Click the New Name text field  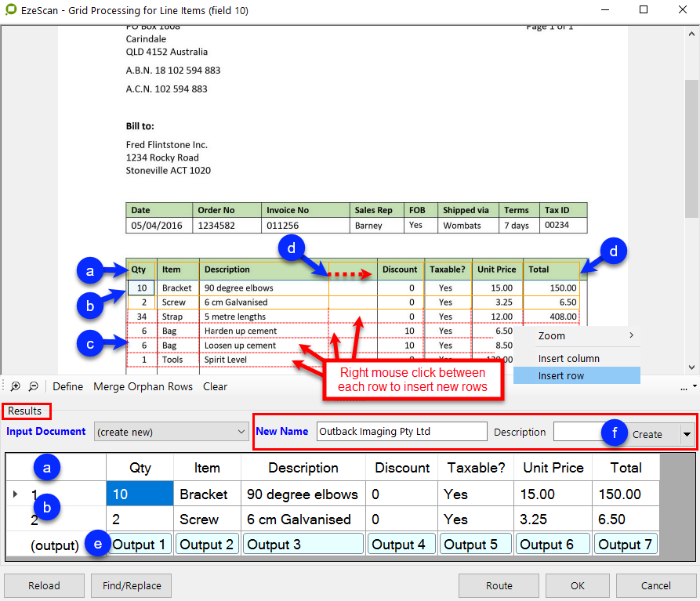[x=401, y=431]
